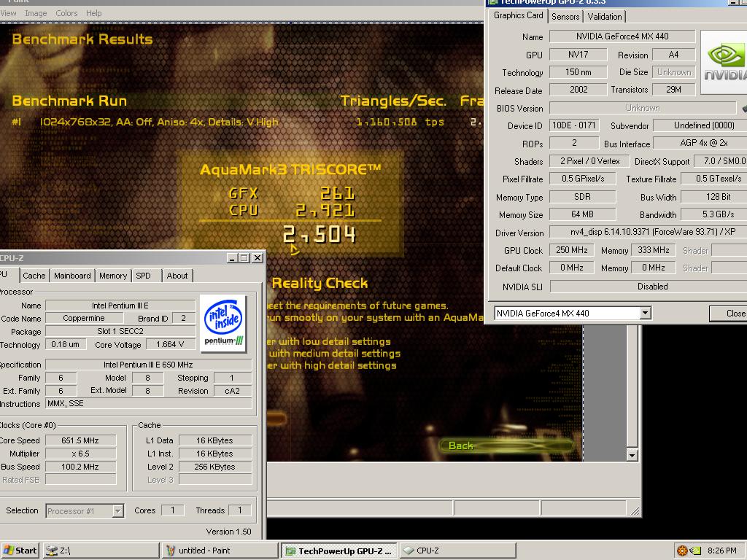This screenshot has width=747, height=560.
Task: Switch to untitled - Paint in taskbar
Action: pyautogui.click(x=220, y=551)
